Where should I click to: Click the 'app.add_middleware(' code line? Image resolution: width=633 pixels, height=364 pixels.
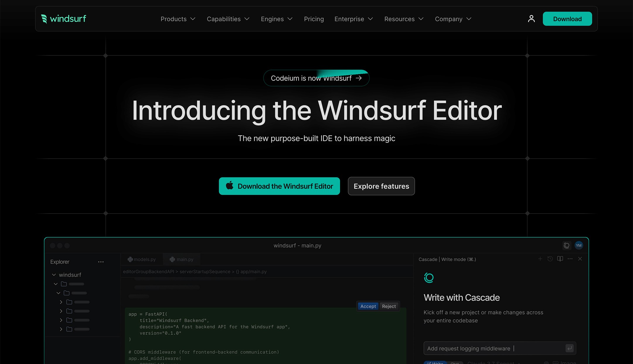pyautogui.click(x=155, y=358)
